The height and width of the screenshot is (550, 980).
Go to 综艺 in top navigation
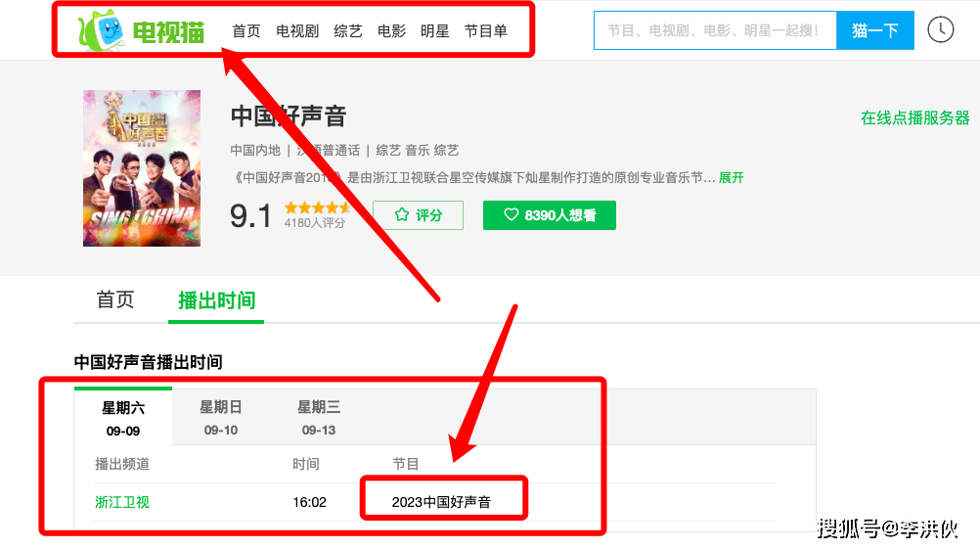click(348, 31)
